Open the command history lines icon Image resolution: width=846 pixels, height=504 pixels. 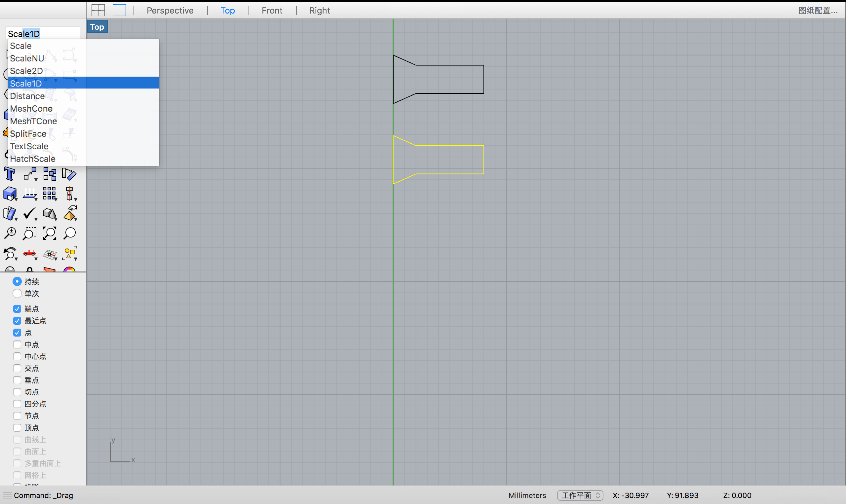coord(7,495)
